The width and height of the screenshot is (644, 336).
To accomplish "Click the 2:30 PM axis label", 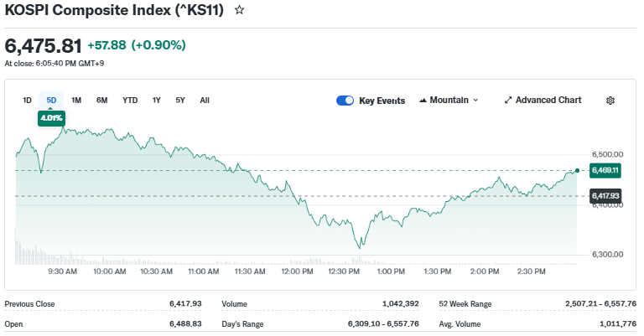I will [531, 271].
